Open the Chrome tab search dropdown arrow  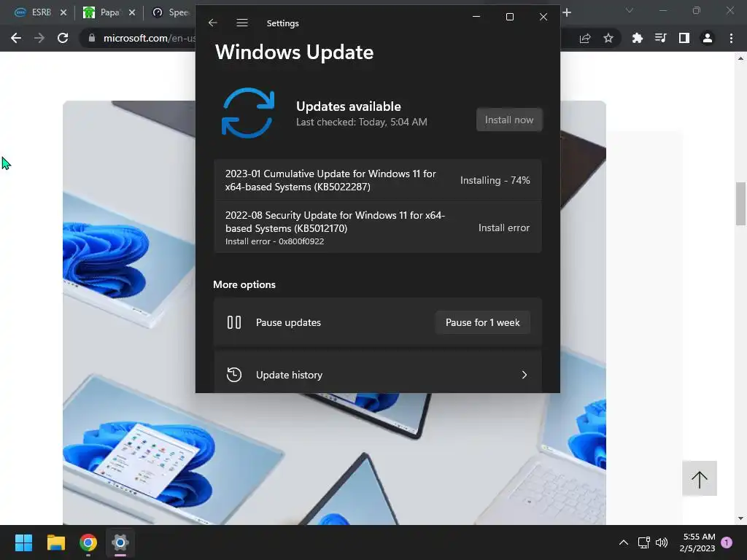[x=630, y=10]
